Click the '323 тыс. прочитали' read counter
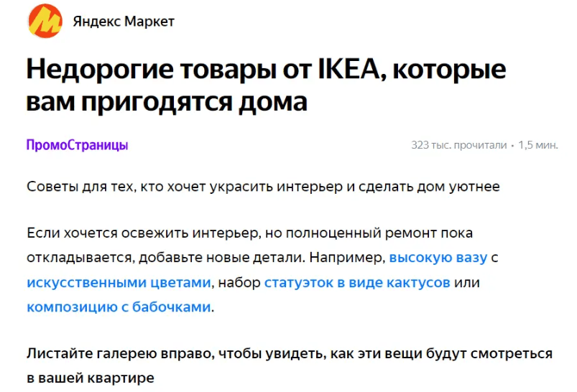This screenshot has width=577, height=392. (459, 145)
